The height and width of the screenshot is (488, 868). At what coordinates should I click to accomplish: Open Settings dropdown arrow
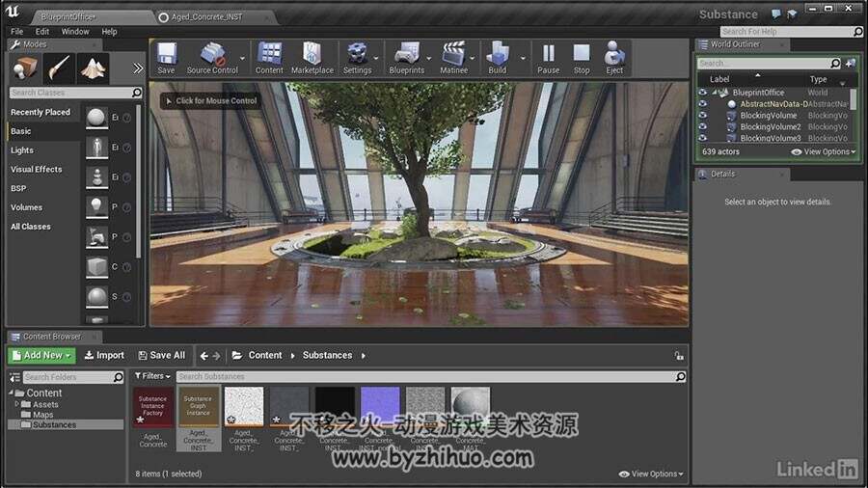pos(376,58)
